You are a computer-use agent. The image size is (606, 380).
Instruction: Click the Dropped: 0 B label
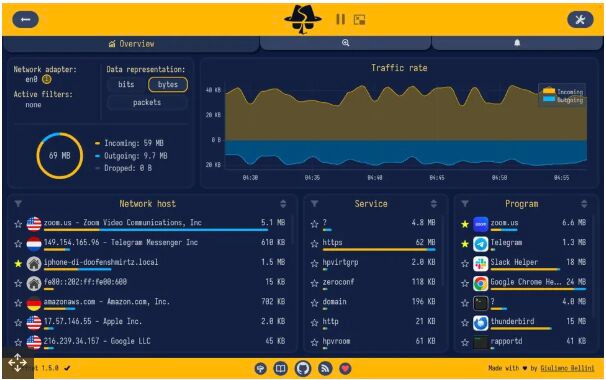[128, 168]
